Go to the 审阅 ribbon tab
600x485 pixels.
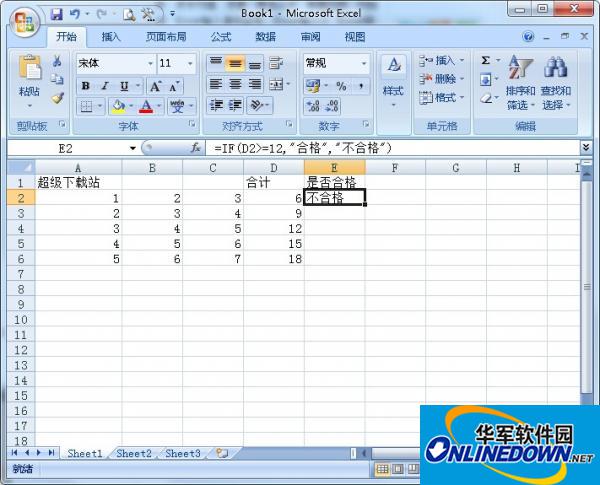pyautogui.click(x=310, y=37)
